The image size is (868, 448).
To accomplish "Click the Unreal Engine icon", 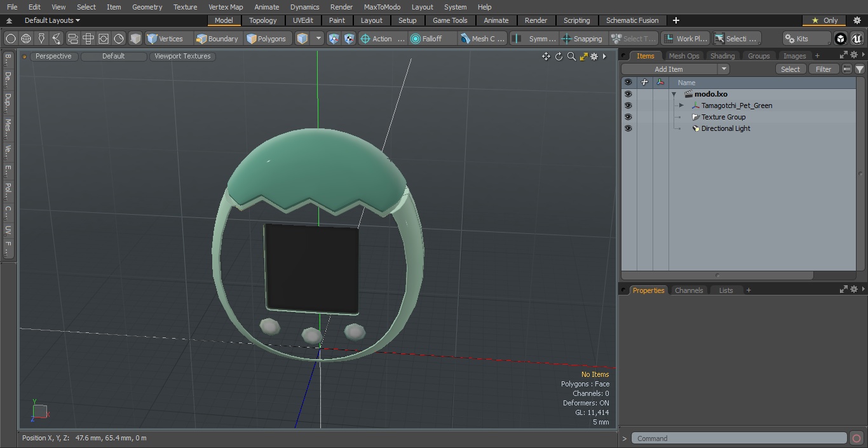I will coord(857,39).
